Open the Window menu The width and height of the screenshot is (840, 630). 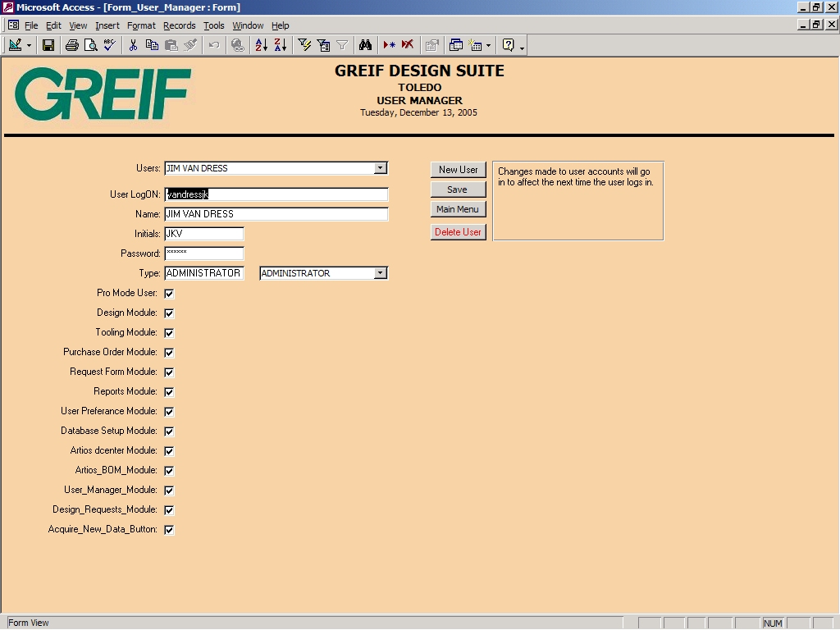coord(248,25)
